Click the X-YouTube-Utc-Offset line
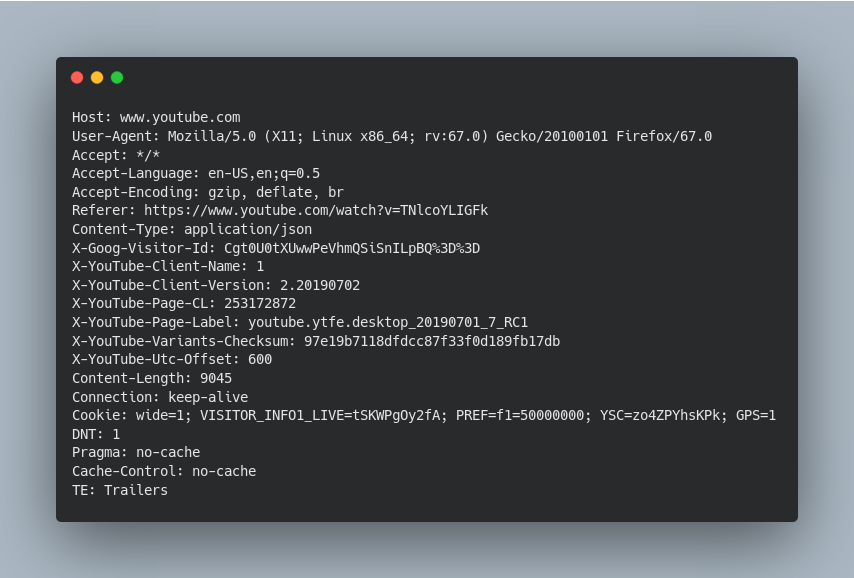 pyautogui.click(x=172, y=359)
